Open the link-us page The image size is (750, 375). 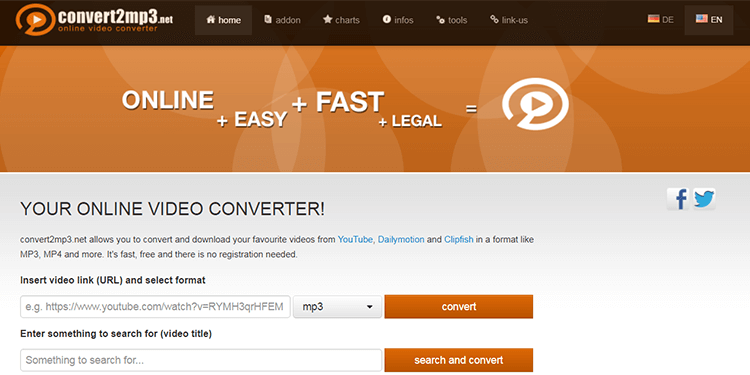click(509, 20)
